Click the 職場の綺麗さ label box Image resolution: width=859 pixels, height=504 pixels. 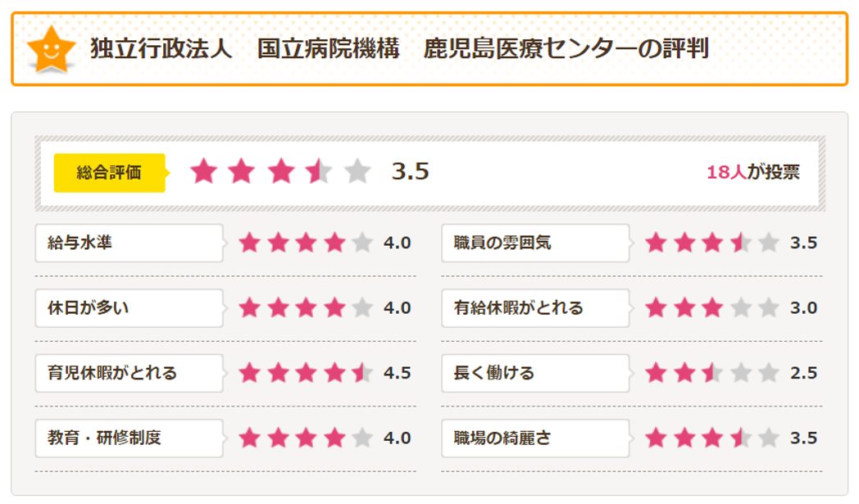point(535,438)
